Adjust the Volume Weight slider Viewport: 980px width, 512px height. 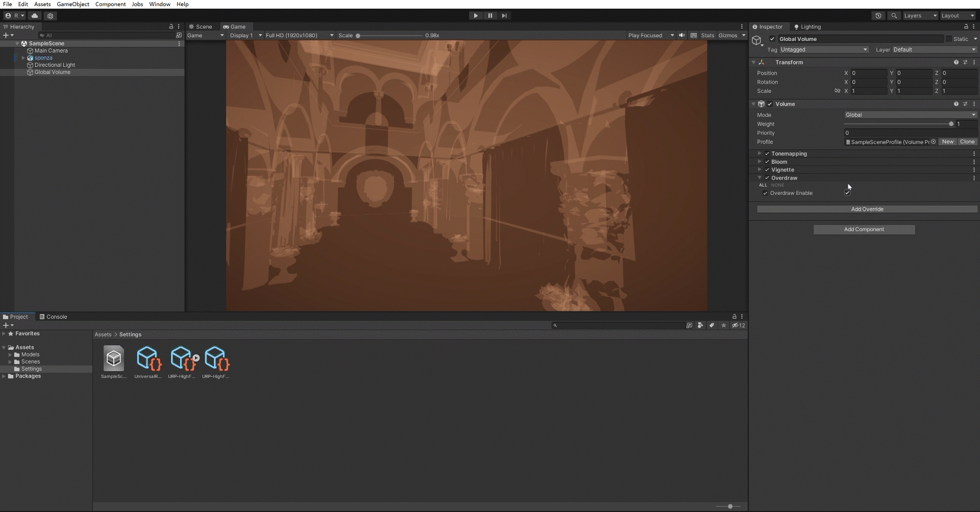click(x=898, y=124)
